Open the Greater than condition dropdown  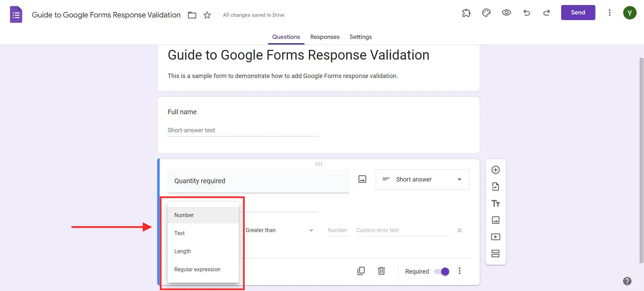[280, 230]
